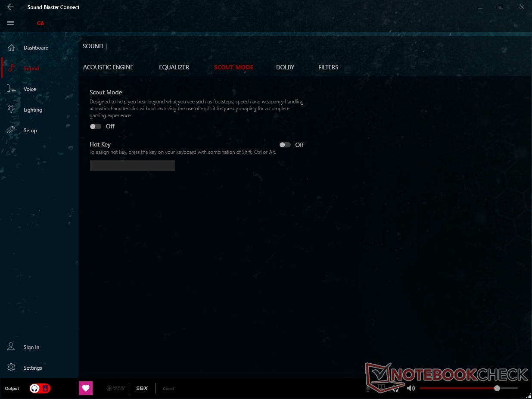
Task: Mute using the speaker volume icon
Action: [411, 388]
